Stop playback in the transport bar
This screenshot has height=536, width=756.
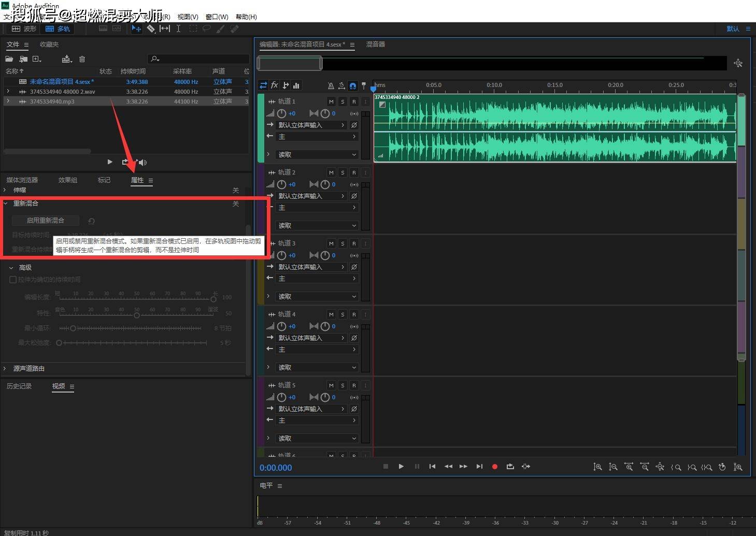[x=386, y=467]
